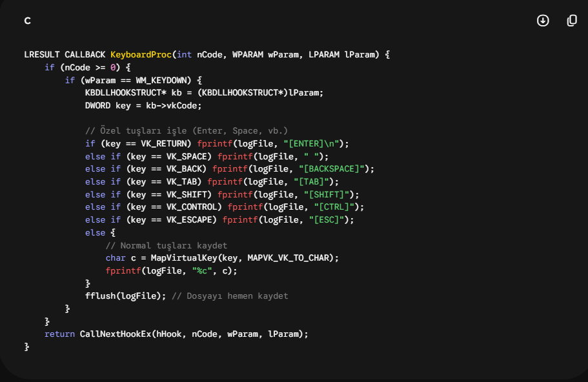Click the "VK_CONTROL" constant
Viewport: 588px width, 382px height.
coord(192,207)
